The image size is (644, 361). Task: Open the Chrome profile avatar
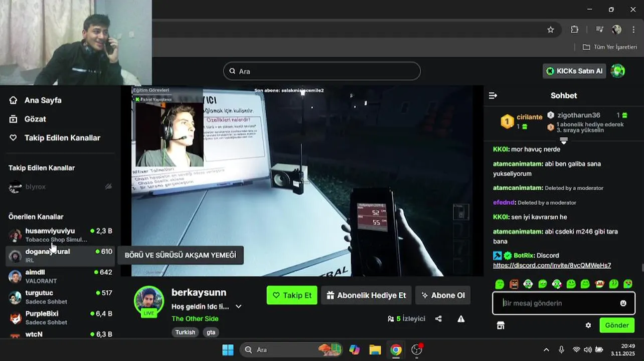pyautogui.click(x=616, y=30)
